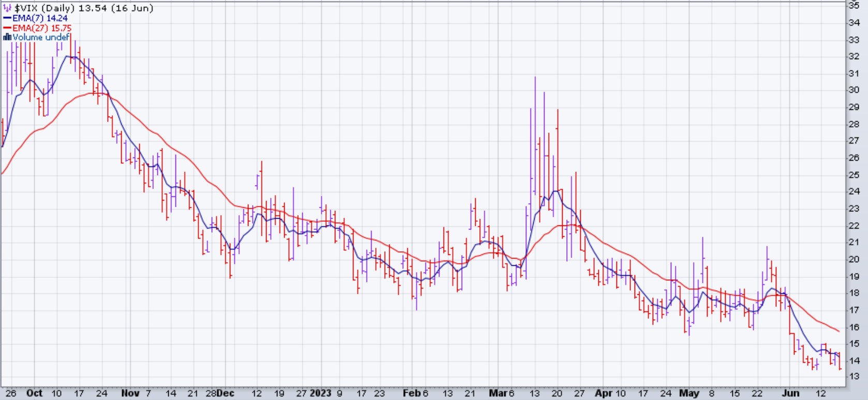This screenshot has height=400, width=868.
Task: Click the Volume undef legend label
Action: tap(41, 37)
